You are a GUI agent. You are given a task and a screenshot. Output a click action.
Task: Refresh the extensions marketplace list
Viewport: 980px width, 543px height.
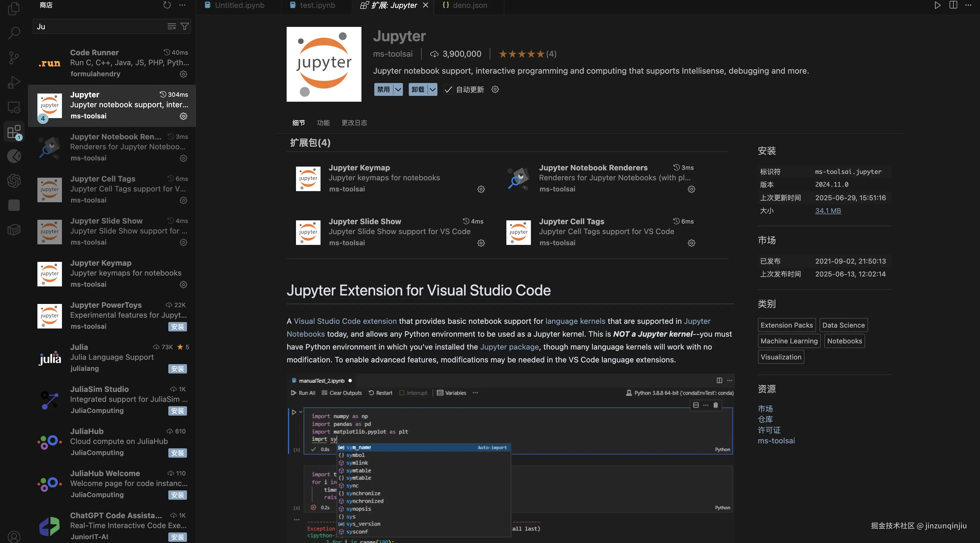[167, 5]
